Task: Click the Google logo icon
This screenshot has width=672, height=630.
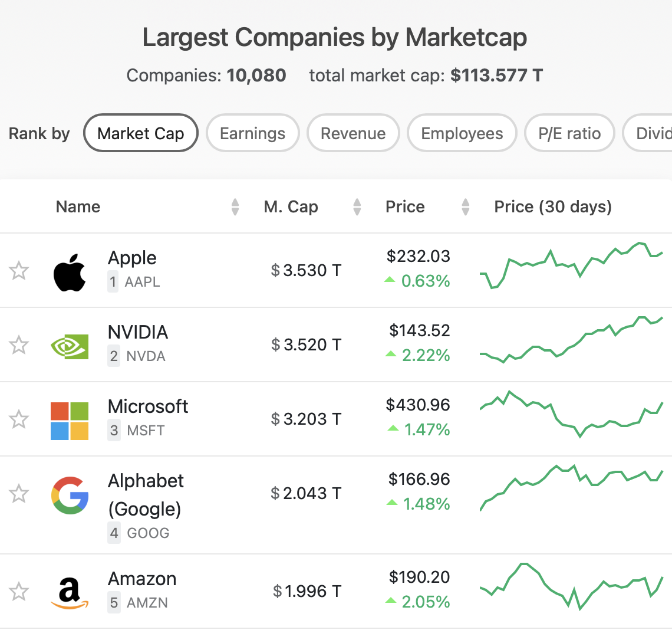Action: coord(70,496)
